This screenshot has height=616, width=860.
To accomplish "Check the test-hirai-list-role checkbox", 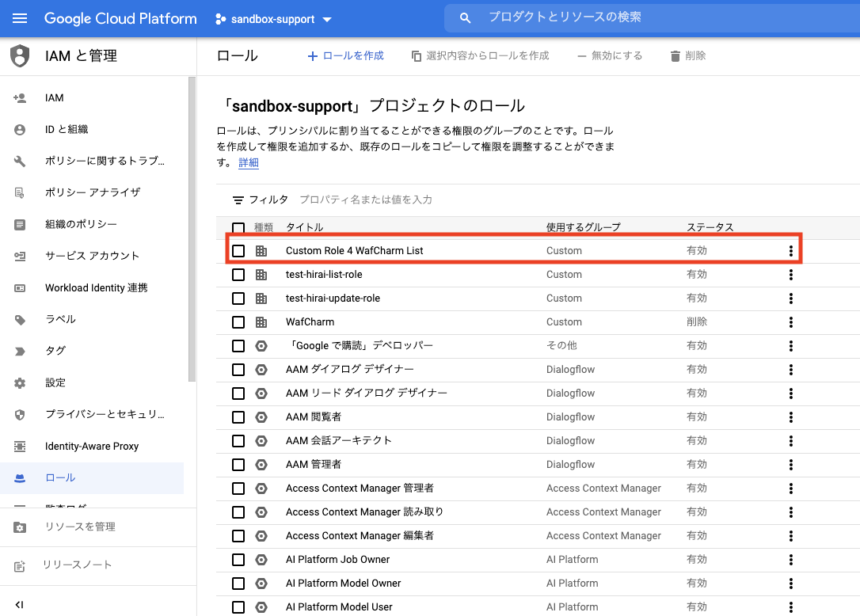I will (238, 274).
